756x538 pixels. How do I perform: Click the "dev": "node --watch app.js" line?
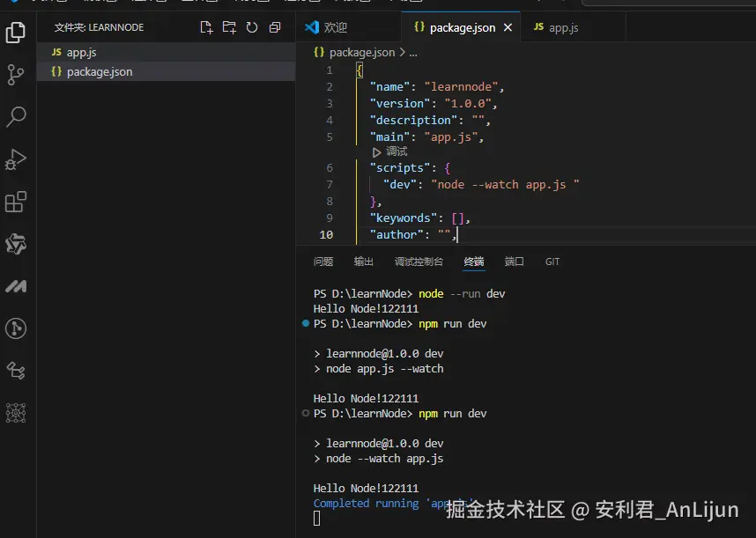click(481, 185)
